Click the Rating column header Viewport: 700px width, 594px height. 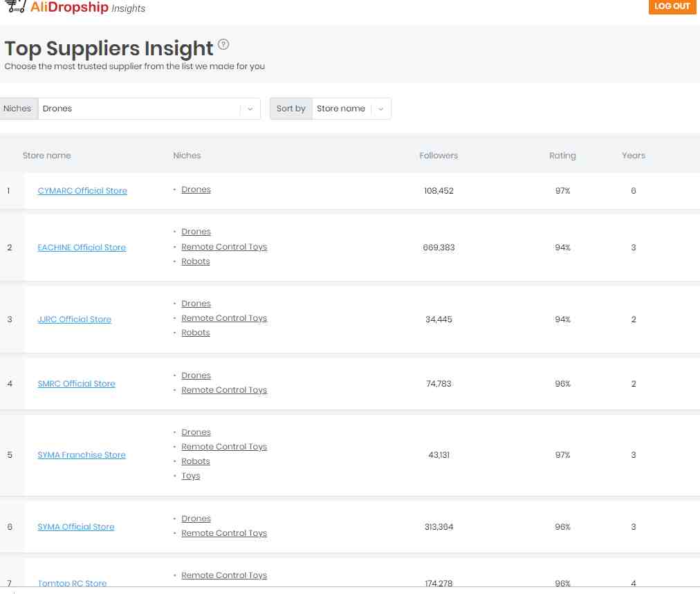(x=562, y=156)
